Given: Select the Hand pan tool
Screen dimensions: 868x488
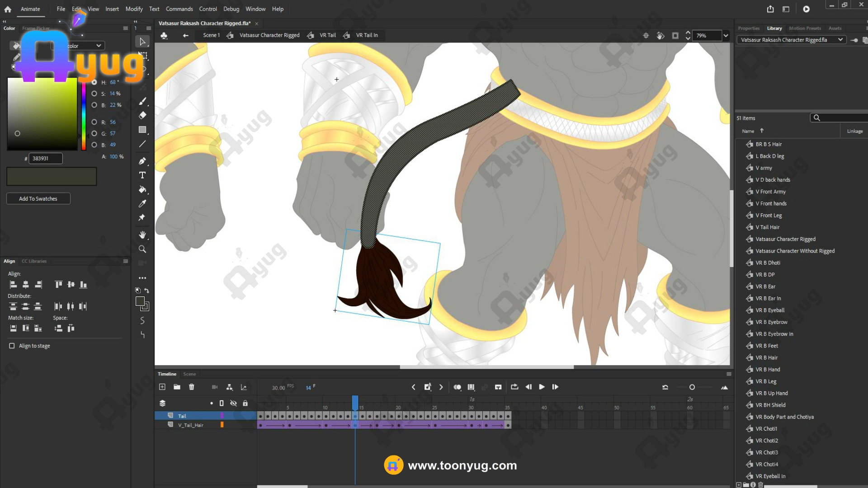Looking at the screenshot, I should pos(142,235).
